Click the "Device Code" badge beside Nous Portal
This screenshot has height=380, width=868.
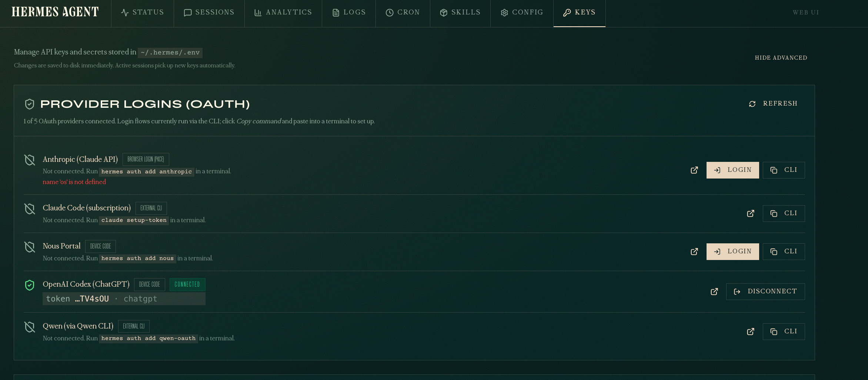click(100, 246)
